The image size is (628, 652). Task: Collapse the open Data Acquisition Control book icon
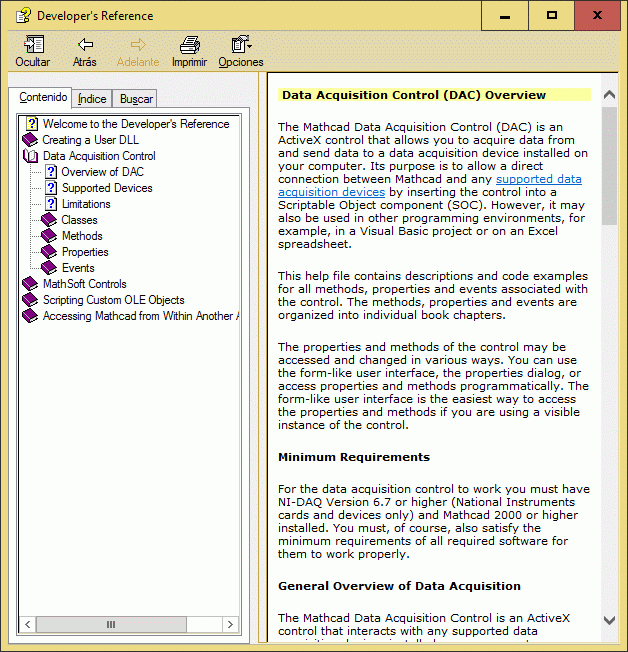click(30, 156)
